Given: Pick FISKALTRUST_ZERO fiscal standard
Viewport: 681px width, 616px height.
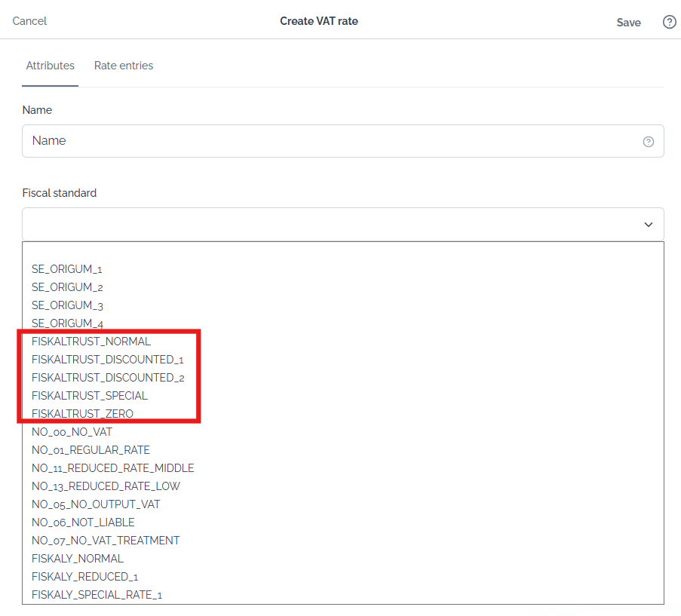Looking at the screenshot, I should [x=342, y=414].
